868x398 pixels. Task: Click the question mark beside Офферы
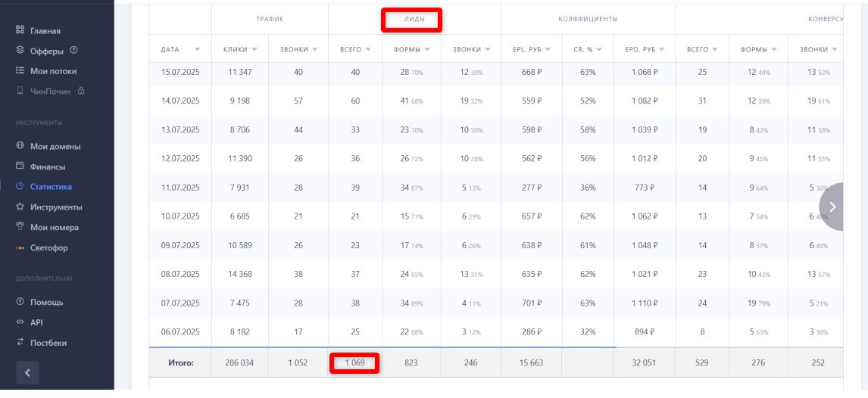[73, 51]
